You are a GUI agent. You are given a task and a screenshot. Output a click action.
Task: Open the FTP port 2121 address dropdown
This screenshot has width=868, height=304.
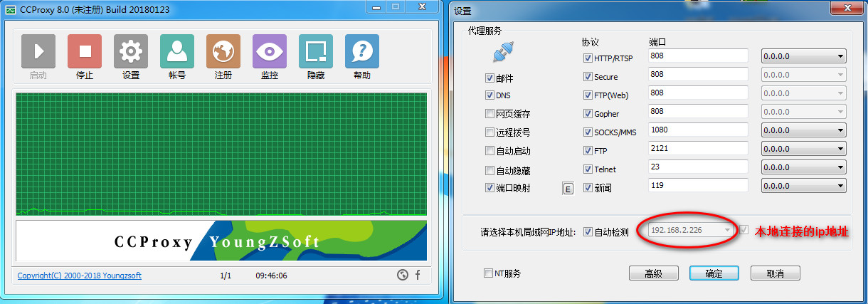[x=803, y=149]
